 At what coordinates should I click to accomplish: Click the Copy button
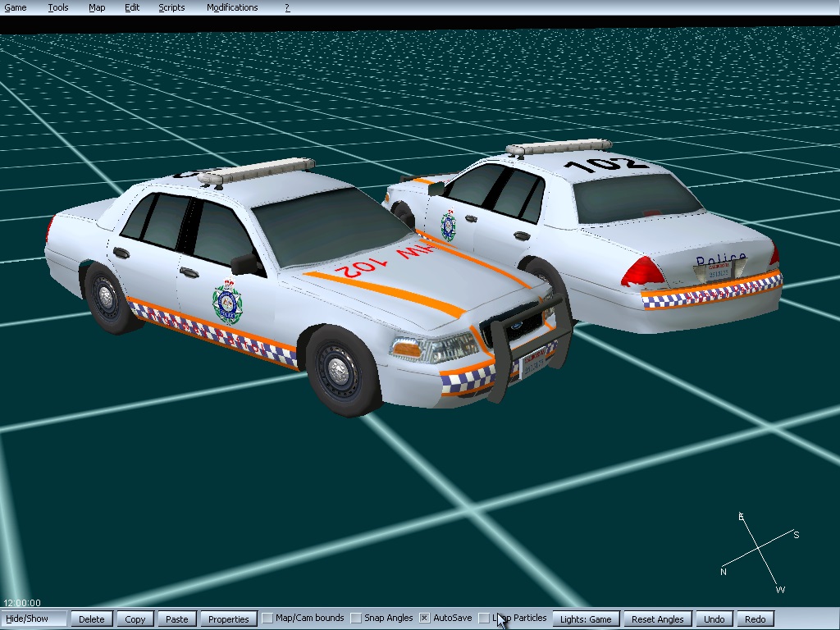click(x=135, y=619)
